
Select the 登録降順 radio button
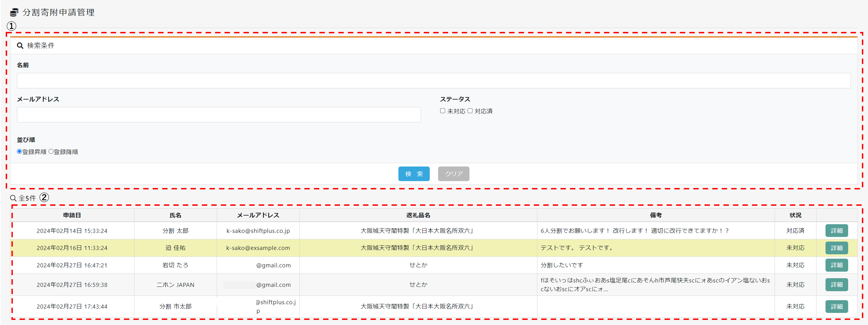(x=51, y=152)
